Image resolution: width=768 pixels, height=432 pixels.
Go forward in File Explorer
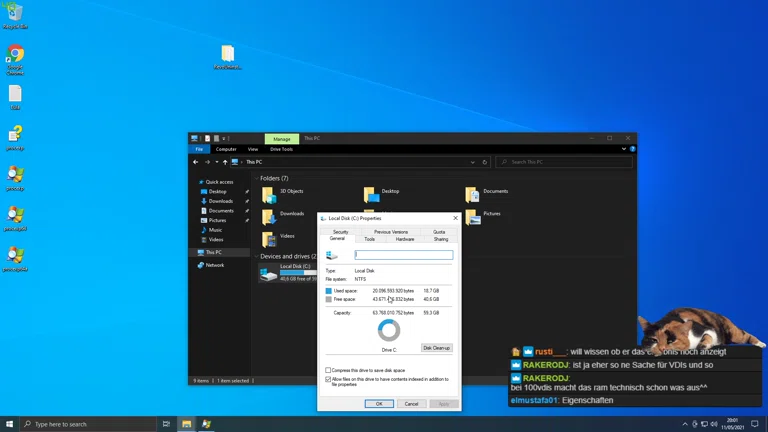point(207,162)
